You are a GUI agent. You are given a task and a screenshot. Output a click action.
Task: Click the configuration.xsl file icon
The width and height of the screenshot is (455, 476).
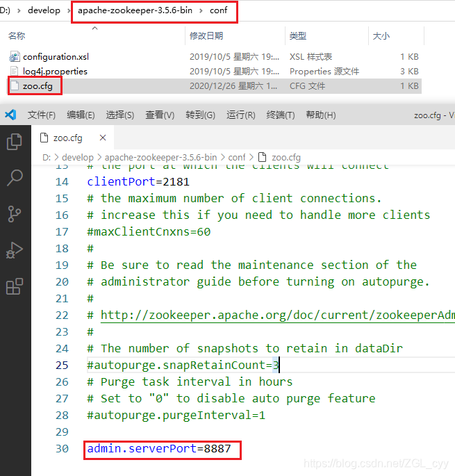tap(15, 56)
